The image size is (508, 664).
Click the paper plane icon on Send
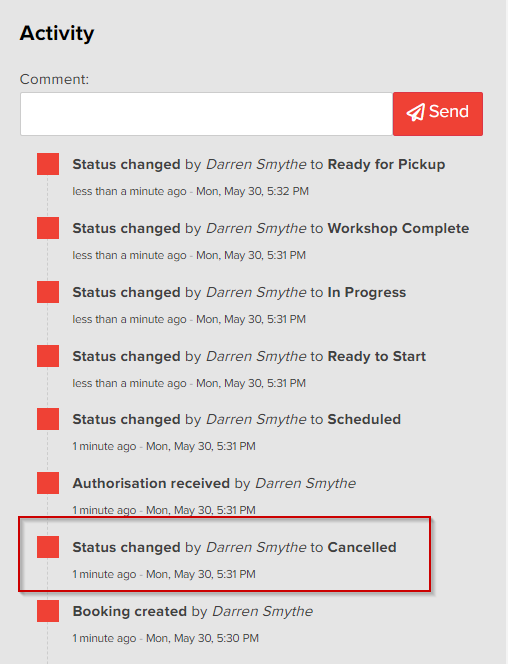point(415,112)
